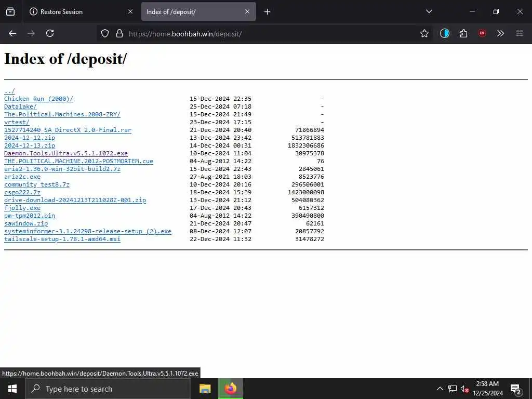This screenshot has height=399, width=532.
Task: Open the half-circle dark mode extension icon
Action: (x=445, y=33)
